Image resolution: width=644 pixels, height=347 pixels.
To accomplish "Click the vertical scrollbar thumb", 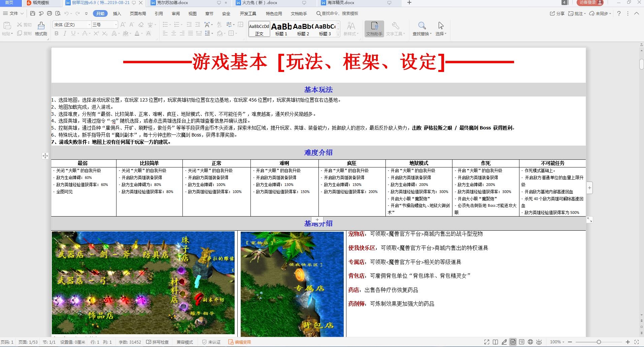I will point(642,64).
